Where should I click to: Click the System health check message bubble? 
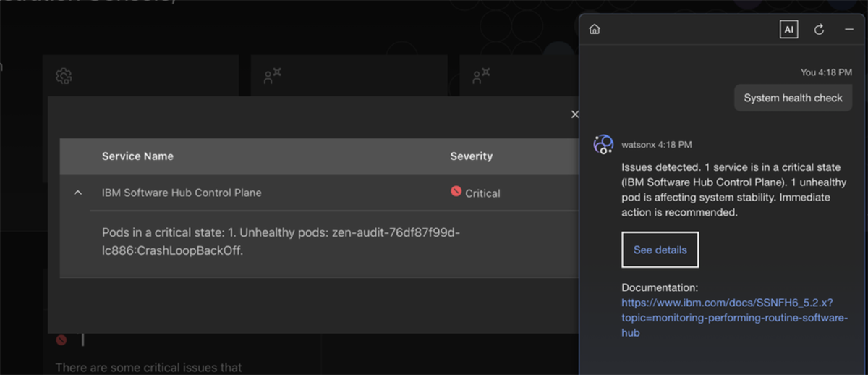coord(793,98)
